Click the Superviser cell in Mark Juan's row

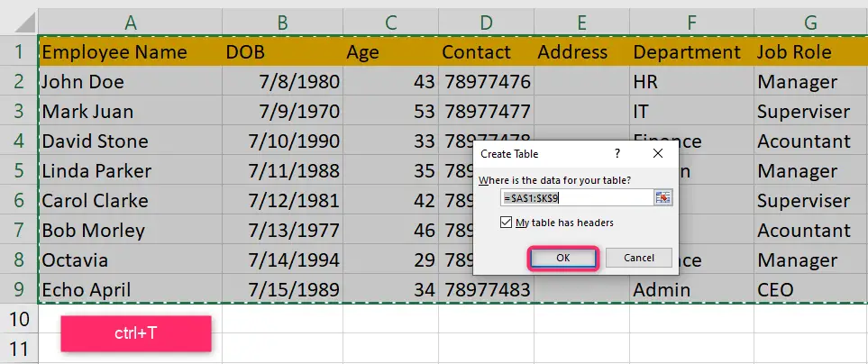pyautogui.click(x=810, y=111)
